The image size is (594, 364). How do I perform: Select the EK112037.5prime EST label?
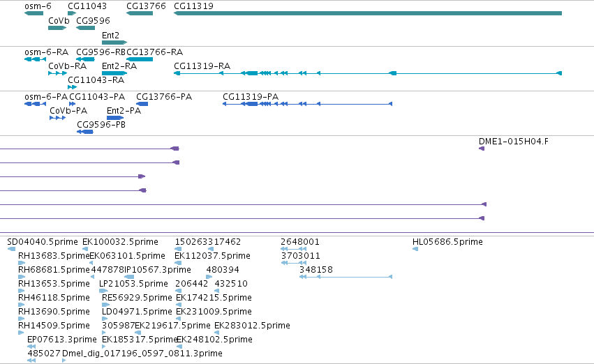pyautogui.click(x=212, y=256)
